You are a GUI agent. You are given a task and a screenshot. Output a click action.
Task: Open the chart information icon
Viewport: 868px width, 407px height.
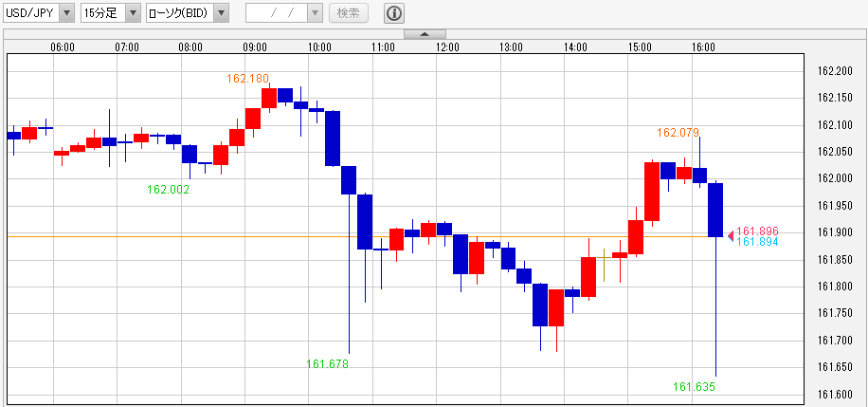coord(394,13)
